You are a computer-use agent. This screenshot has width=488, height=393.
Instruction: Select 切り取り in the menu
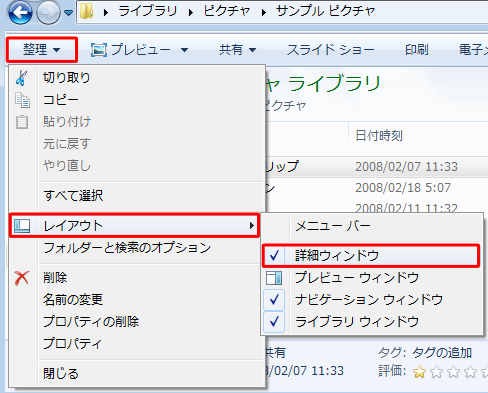(137, 78)
